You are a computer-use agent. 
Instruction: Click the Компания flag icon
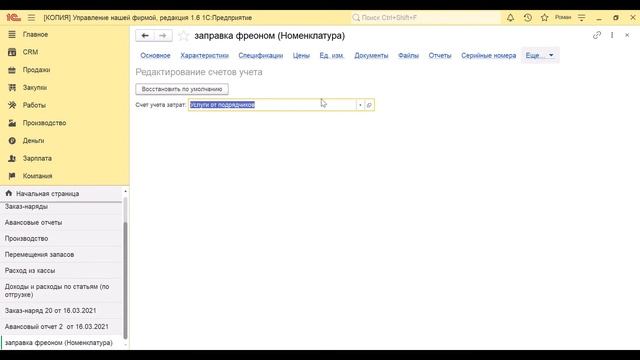click(12, 176)
